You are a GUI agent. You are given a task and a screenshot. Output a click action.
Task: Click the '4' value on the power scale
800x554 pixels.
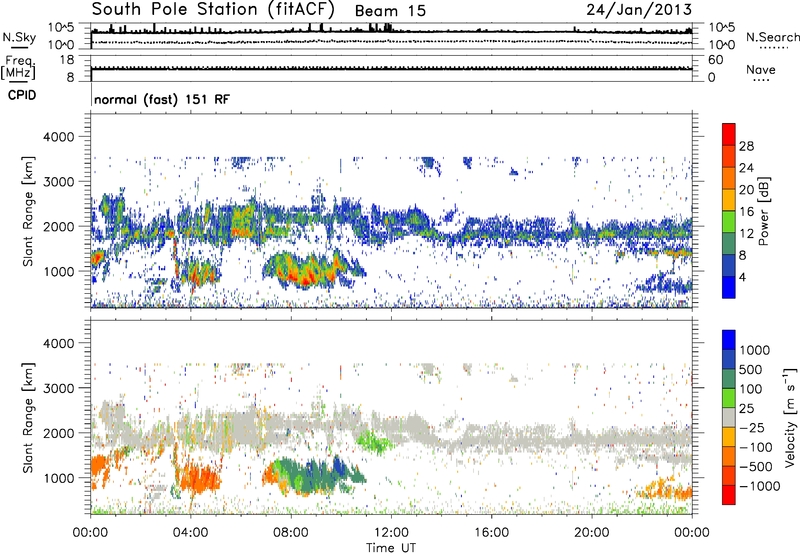[742, 277]
